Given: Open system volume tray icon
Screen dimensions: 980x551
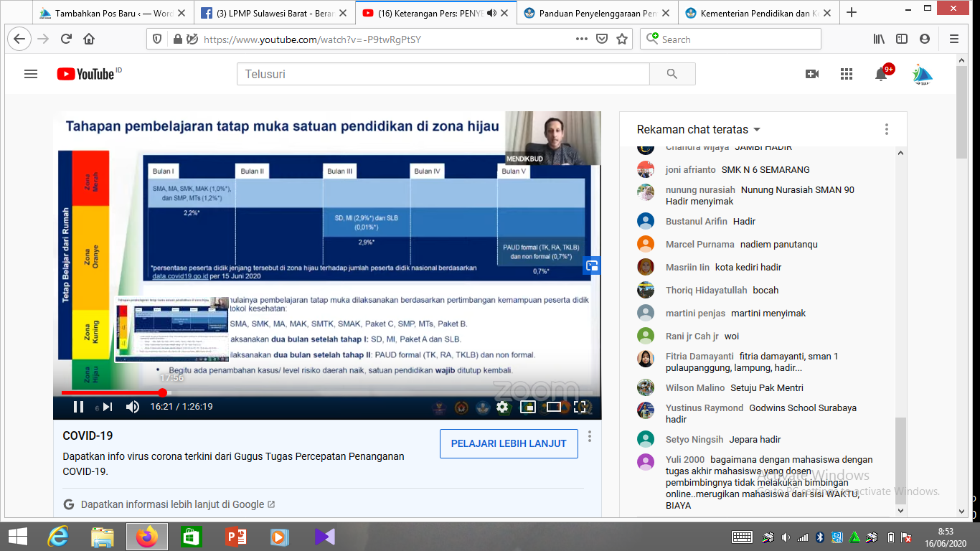Looking at the screenshot, I should pyautogui.click(x=786, y=537).
